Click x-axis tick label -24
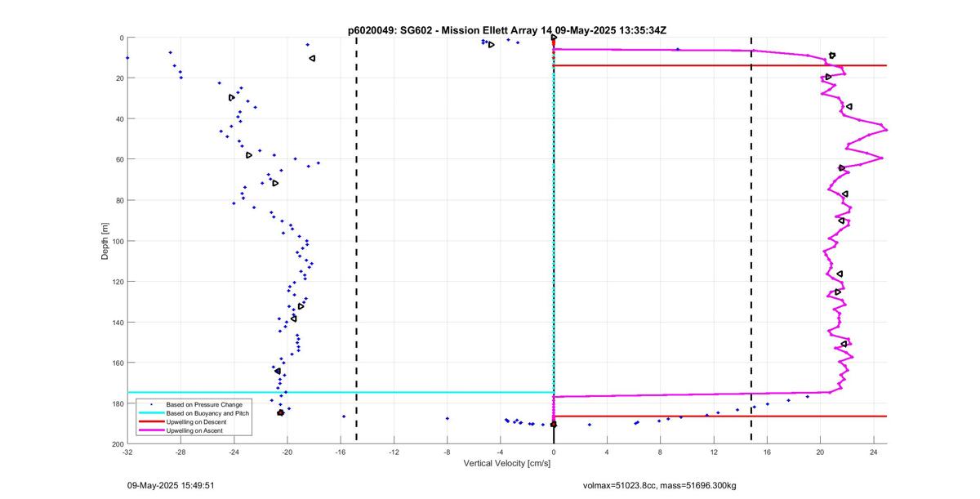This screenshot has height=499, width=980. tap(234, 452)
